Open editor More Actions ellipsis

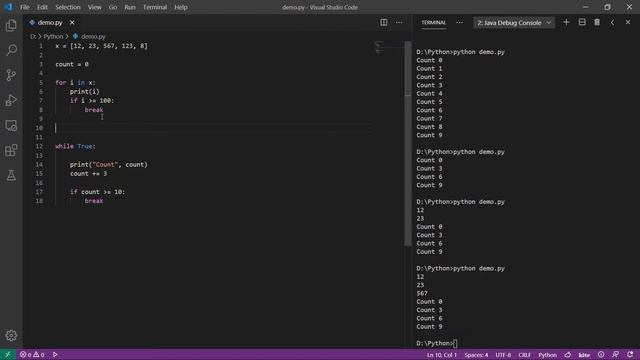(399, 22)
